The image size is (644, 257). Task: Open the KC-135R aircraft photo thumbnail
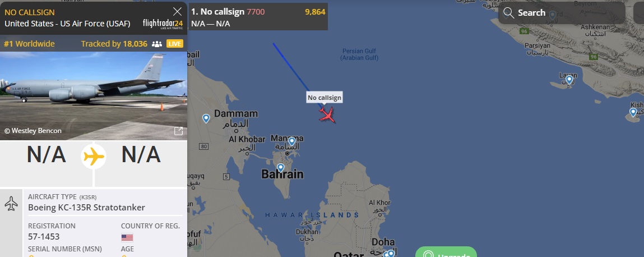pyautogui.click(x=94, y=96)
